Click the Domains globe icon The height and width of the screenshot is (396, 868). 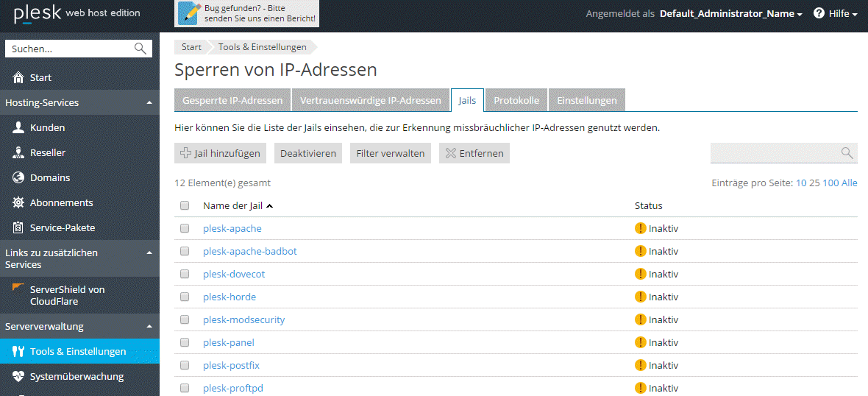tap(18, 178)
